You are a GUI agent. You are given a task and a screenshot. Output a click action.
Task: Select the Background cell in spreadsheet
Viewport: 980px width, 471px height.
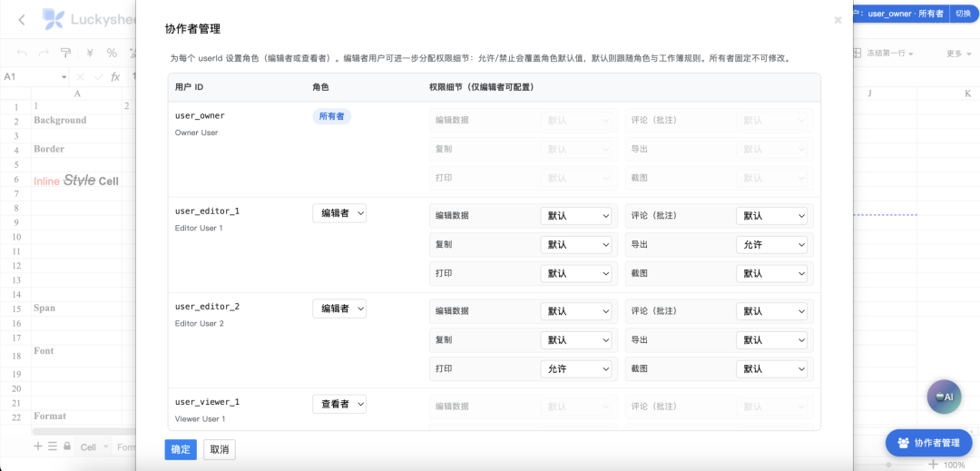point(77,120)
